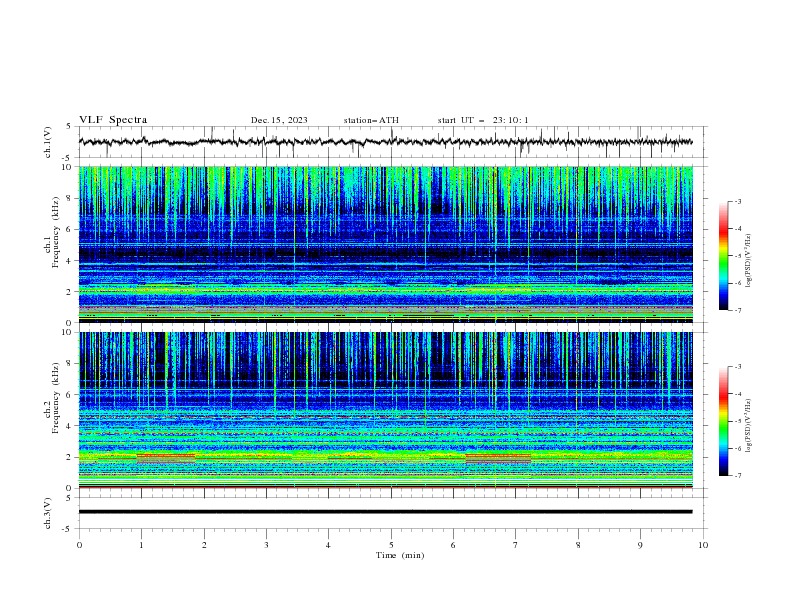
Task: Click the "-7" tick on ch.2 colorbar
Action: (x=738, y=475)
